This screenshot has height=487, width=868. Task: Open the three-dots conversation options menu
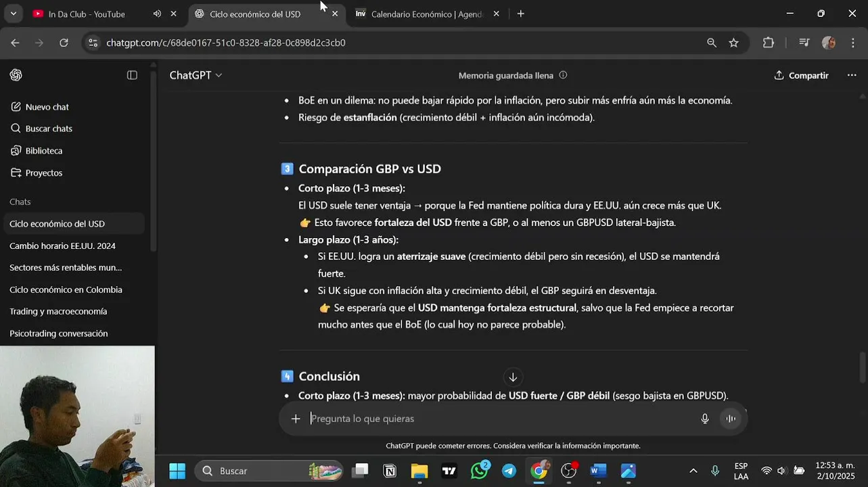852,75
